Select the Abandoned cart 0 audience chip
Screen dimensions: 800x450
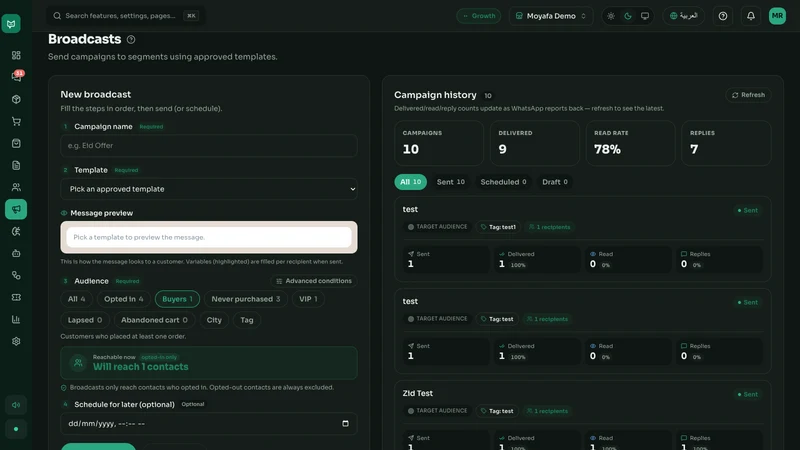tap(154, 320)
